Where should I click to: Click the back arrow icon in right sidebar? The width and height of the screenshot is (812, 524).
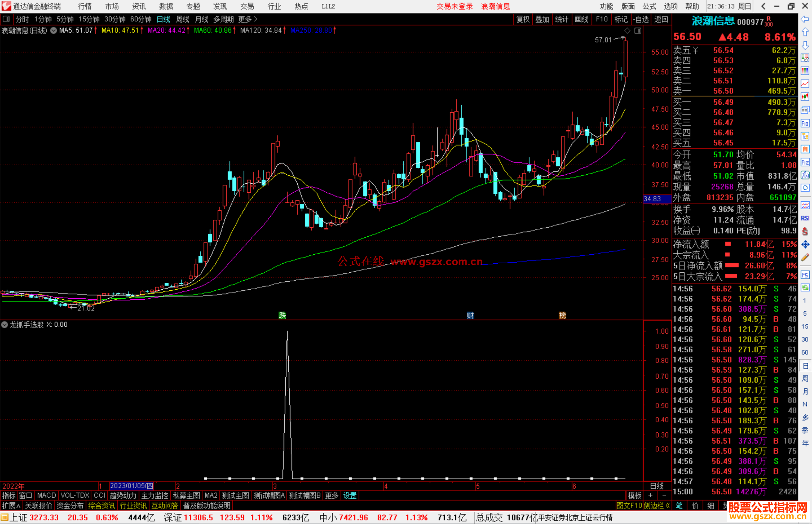(x=805, y=19)
